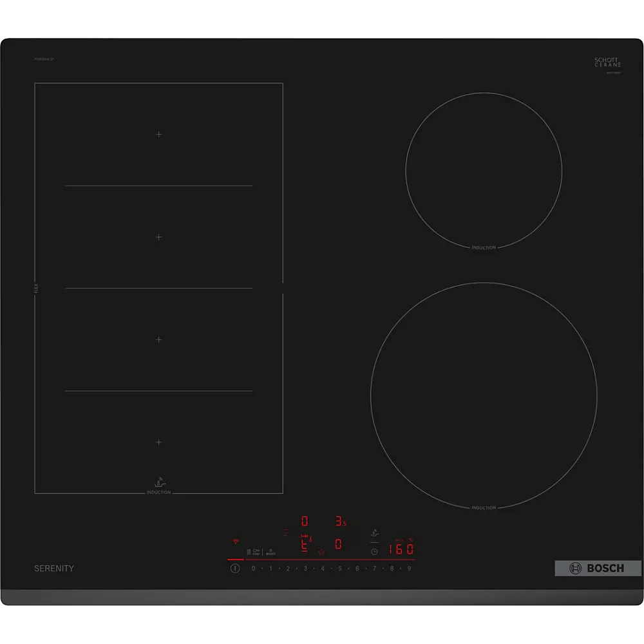Viewport: 644px width, 644px height.
Task: Choose power level 0 on touch strip
Action: pos(253,569)
